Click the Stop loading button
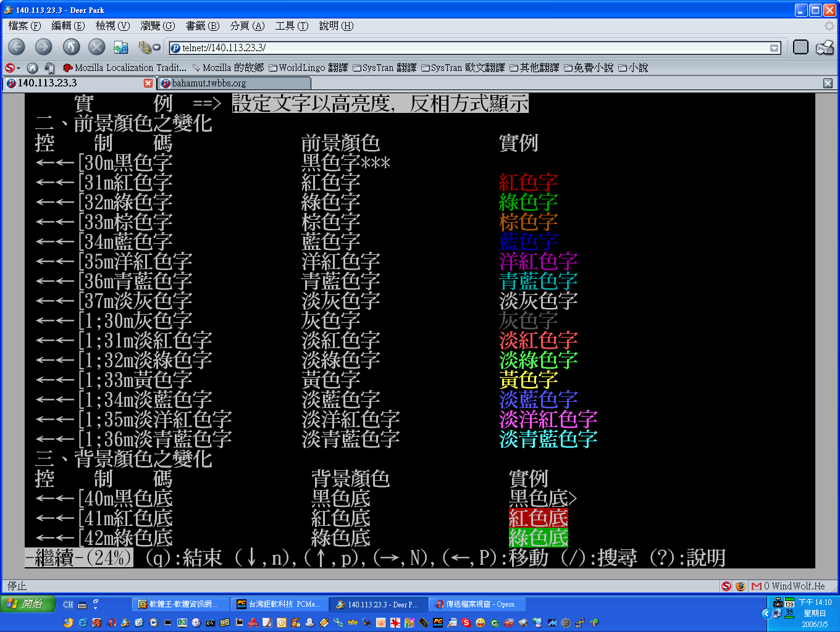Viewport: 840px width, 632px height. click(97, 47)
